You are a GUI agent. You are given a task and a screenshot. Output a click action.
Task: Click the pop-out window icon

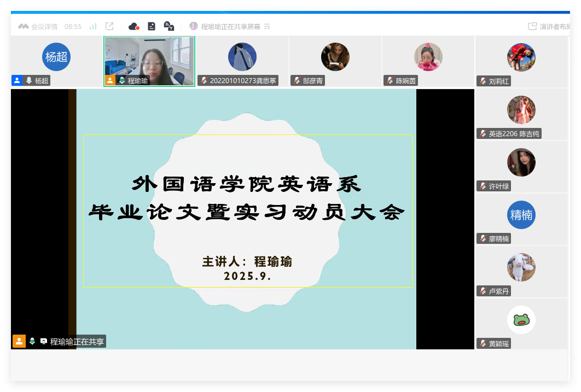coord(109,26)
